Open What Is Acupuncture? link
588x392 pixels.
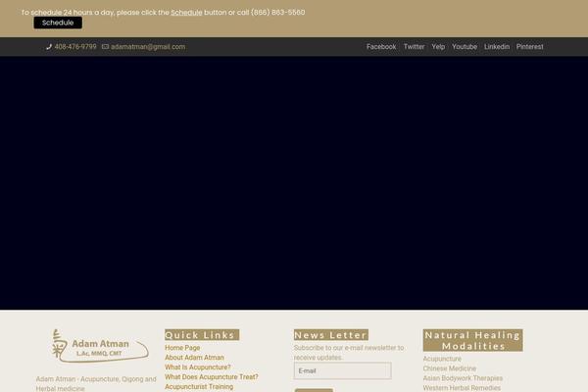pos(198,367)
